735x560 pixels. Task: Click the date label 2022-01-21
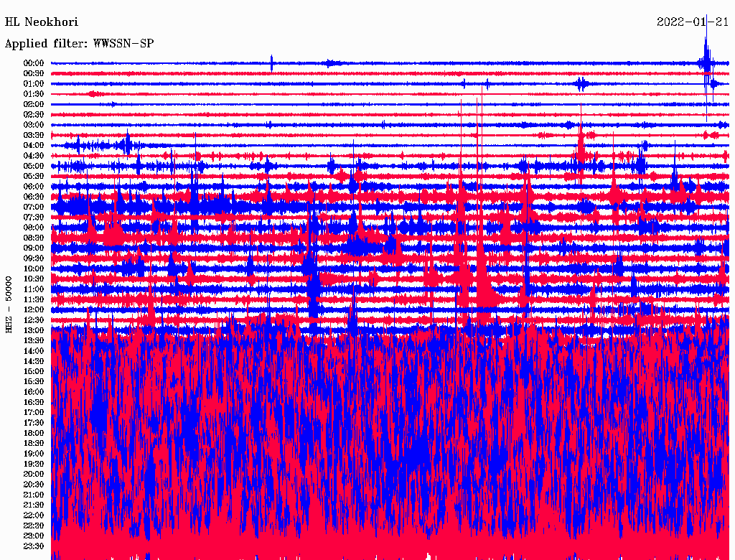(x=693, y=22)
